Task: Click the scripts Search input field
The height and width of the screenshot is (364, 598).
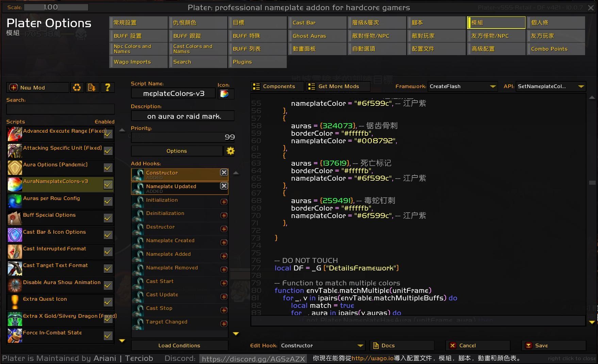Action: click(60, 109)
